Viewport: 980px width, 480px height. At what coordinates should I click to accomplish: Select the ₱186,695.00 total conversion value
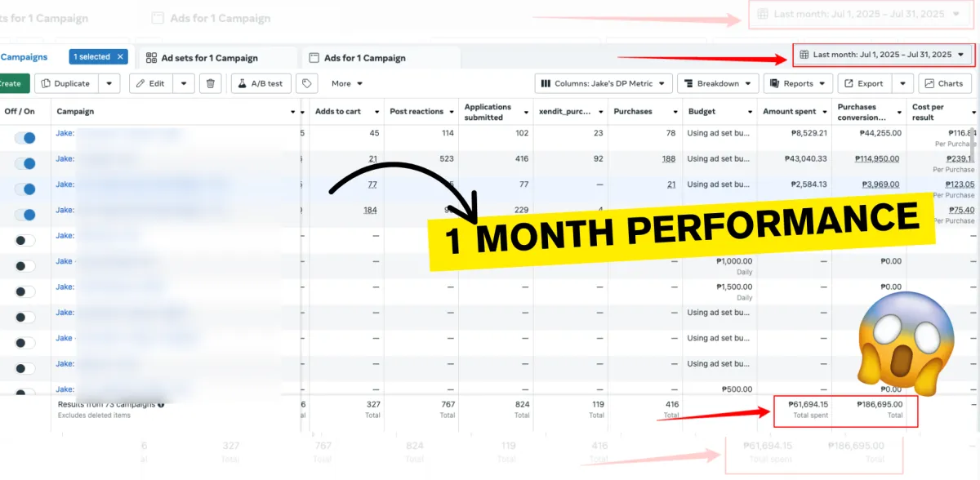coord(880,404)
